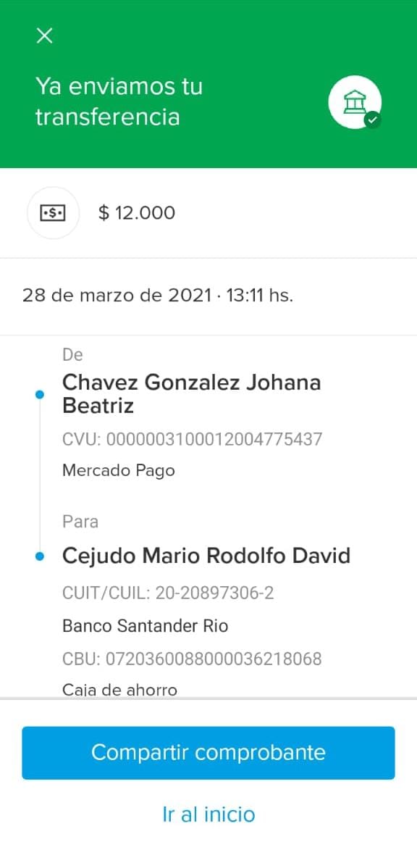Close the transfer confirmation with X
The image size is (417, 868).
pyautogui.click(x=44, y=36)
